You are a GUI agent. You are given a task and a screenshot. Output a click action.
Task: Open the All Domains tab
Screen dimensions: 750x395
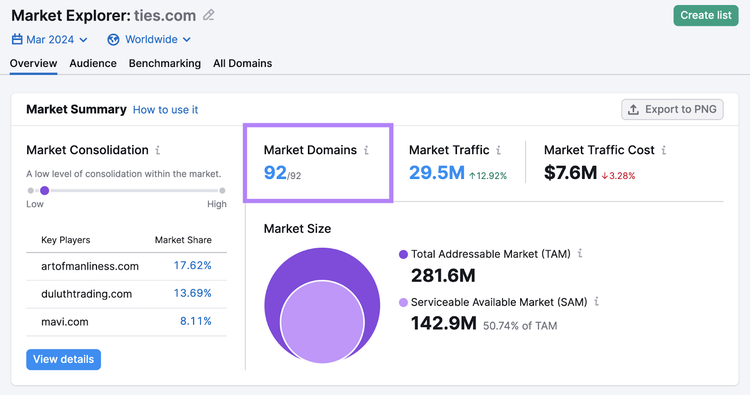tap(243, 64)
